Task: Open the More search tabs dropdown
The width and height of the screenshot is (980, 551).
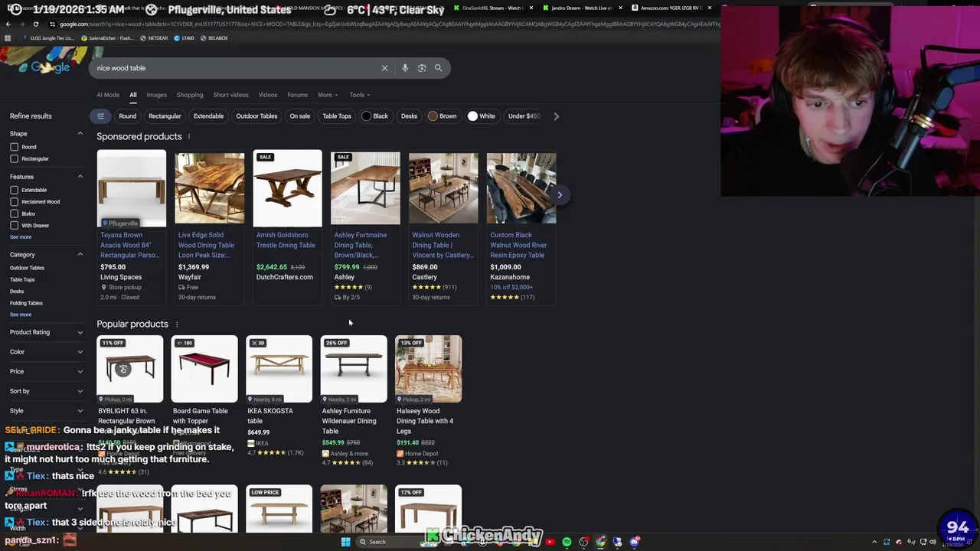Action: coord(328,95)
